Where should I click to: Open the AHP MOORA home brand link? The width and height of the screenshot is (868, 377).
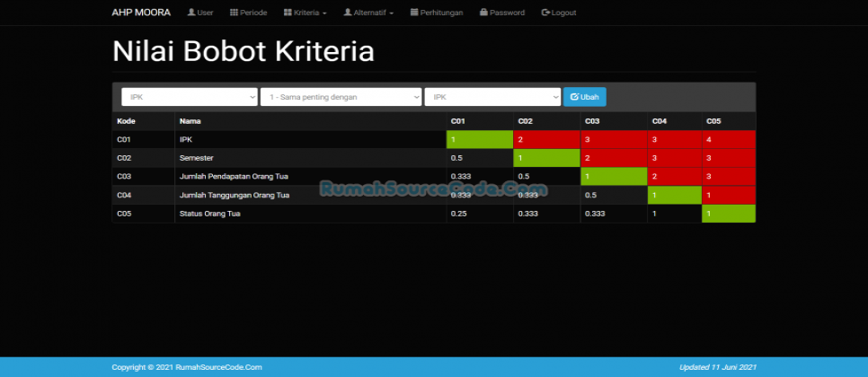coord(141,13)
